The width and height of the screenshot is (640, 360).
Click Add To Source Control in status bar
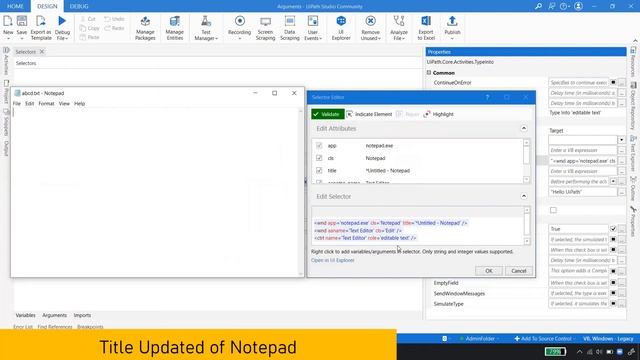click(x=544, y=339)
